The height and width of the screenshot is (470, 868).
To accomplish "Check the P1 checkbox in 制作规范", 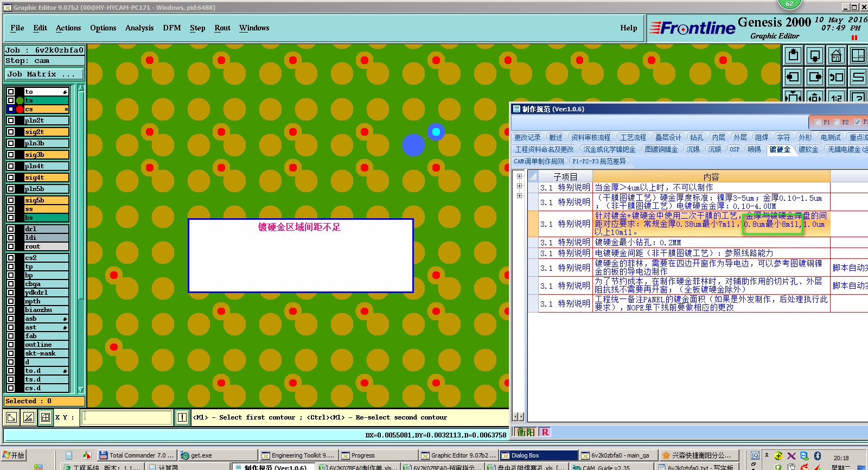I will [x=818, y=122].
